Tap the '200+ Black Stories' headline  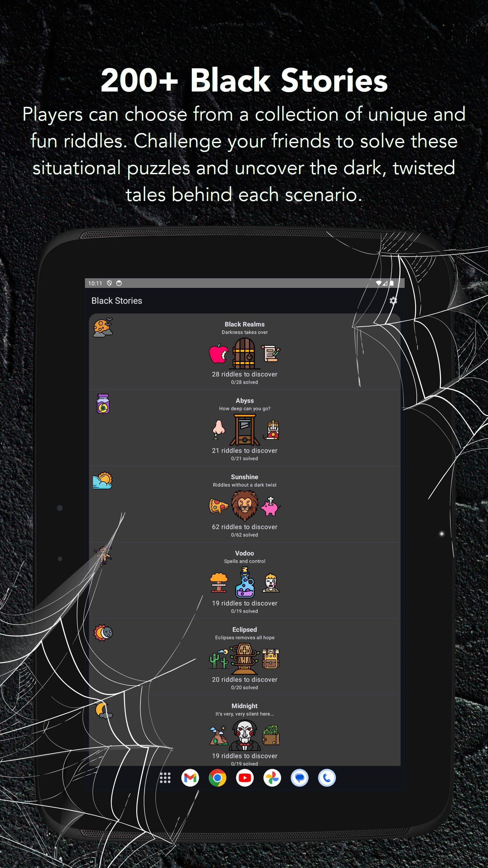coord(244,80)
